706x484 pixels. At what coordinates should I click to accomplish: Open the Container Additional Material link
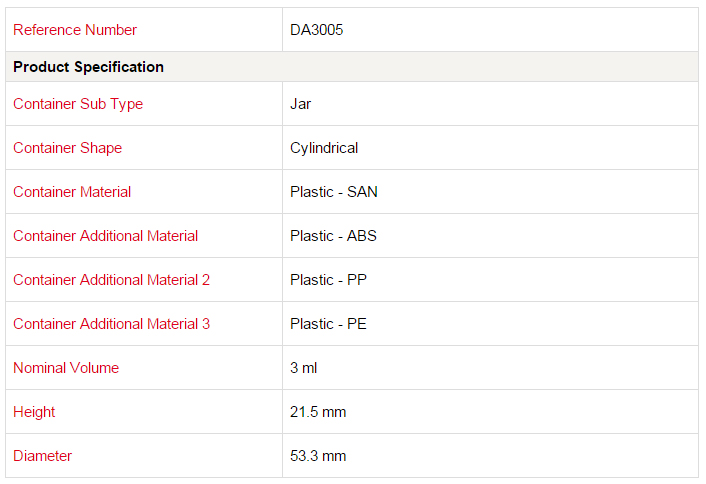(x=105, y=236)
